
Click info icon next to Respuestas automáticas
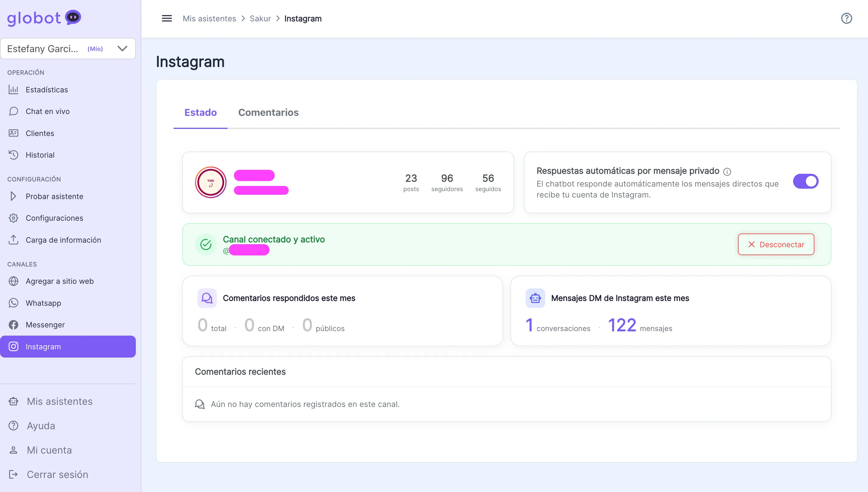727,172
